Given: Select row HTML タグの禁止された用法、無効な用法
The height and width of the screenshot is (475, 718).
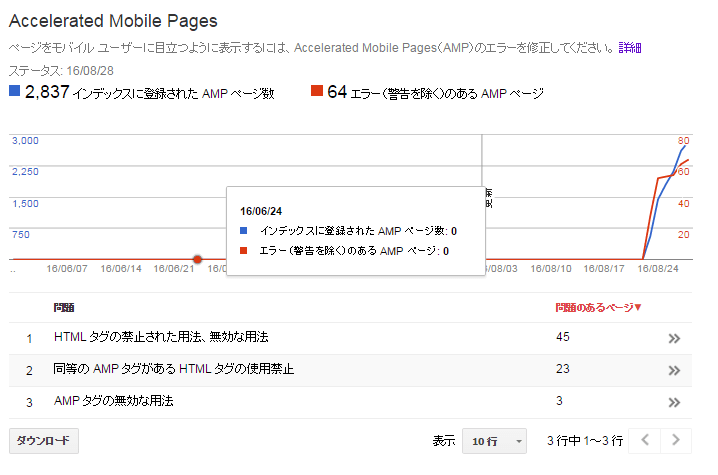Looking at the screenshot, I should point(161,338).
